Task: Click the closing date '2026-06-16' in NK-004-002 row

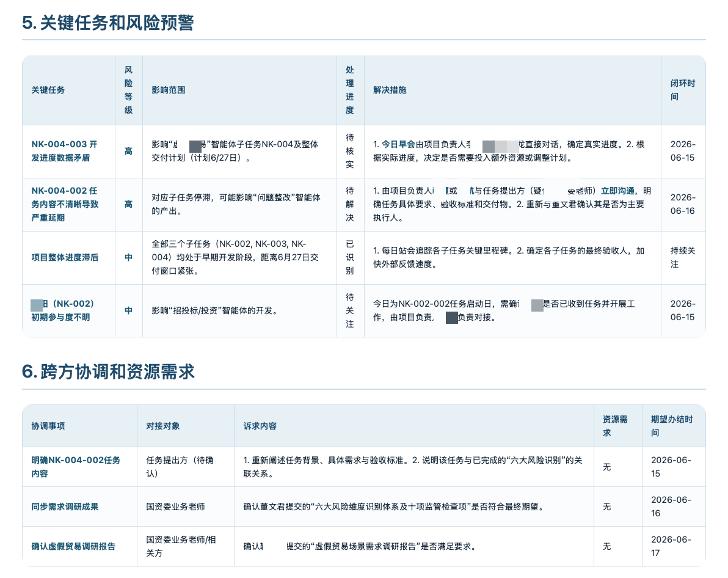Action: pyautogui.click(x=683, y=204)
